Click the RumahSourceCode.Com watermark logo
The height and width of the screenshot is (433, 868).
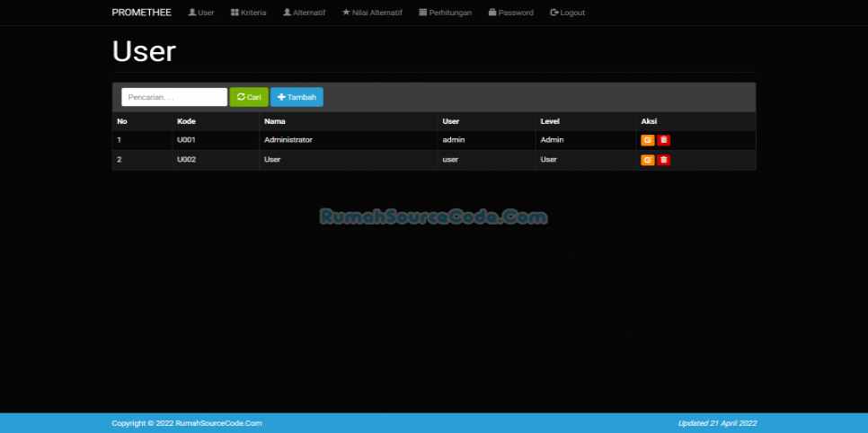pos(433,217)
